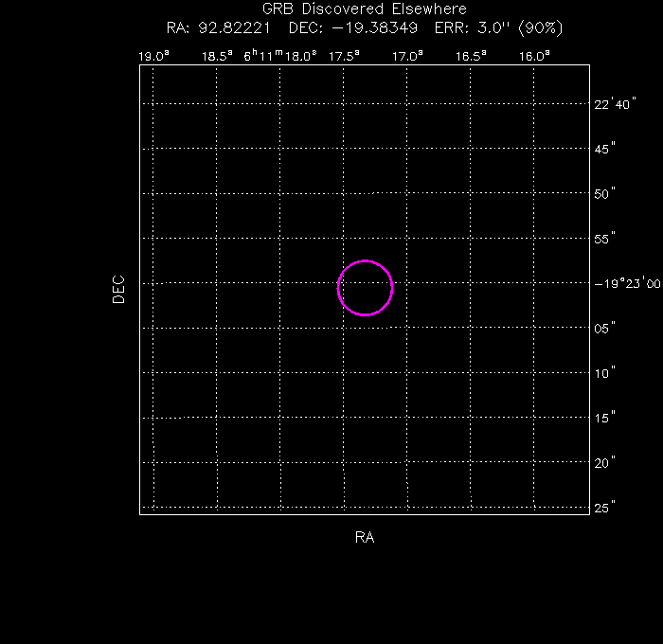
Task: Click the 50" declination label
Action: point(604,193)
